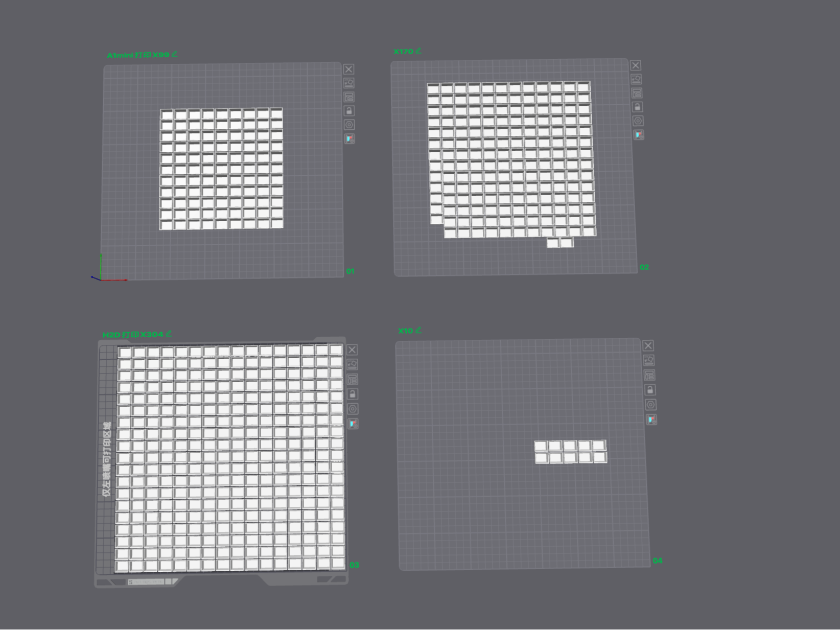840x630 pixels.
Task: Auto-orient objects on plate 04
Action: [x=649, y=360]
